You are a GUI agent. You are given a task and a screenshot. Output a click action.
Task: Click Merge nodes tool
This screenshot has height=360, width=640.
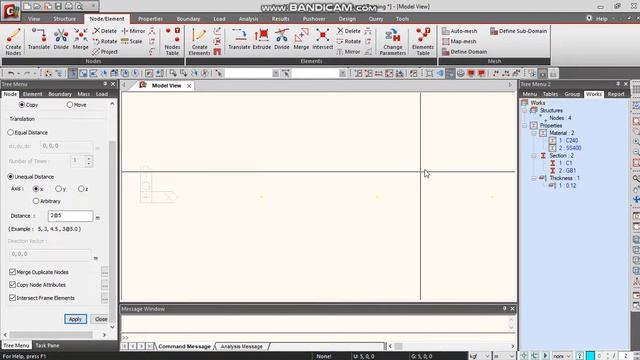point(80,39)
